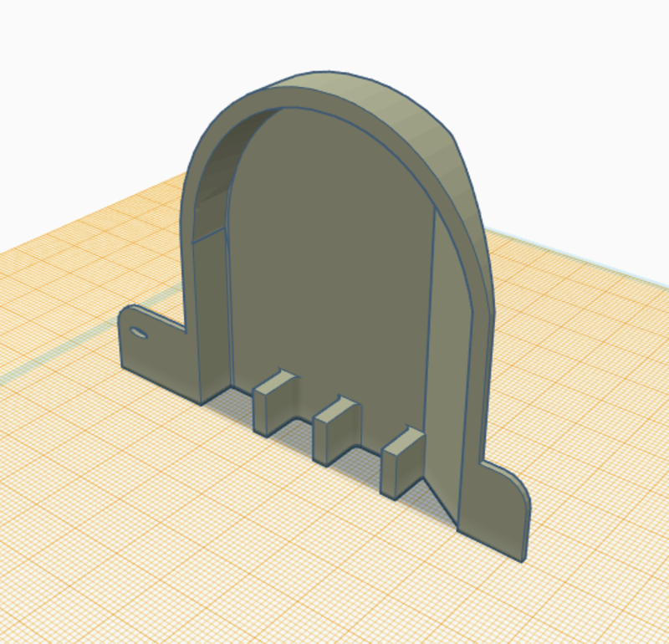This screenshot has width=669, height=644.
Task: Click the white background at top right
Action: [585, 84]
